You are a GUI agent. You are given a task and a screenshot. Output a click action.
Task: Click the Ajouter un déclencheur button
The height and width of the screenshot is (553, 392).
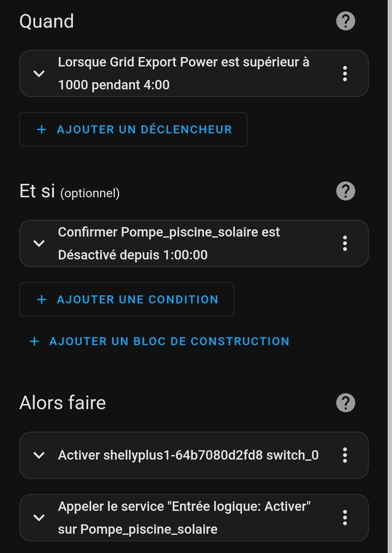coord(144,130)
